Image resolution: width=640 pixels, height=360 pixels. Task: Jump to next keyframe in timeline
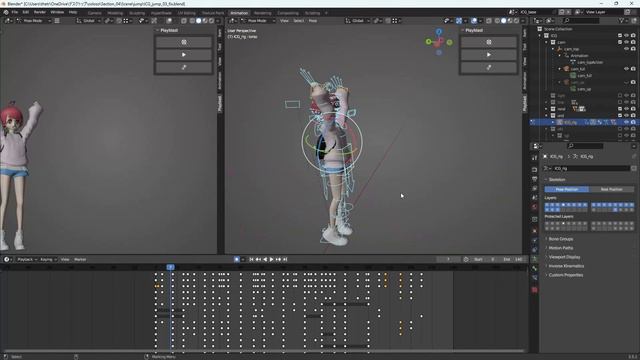tap(278, 260)
